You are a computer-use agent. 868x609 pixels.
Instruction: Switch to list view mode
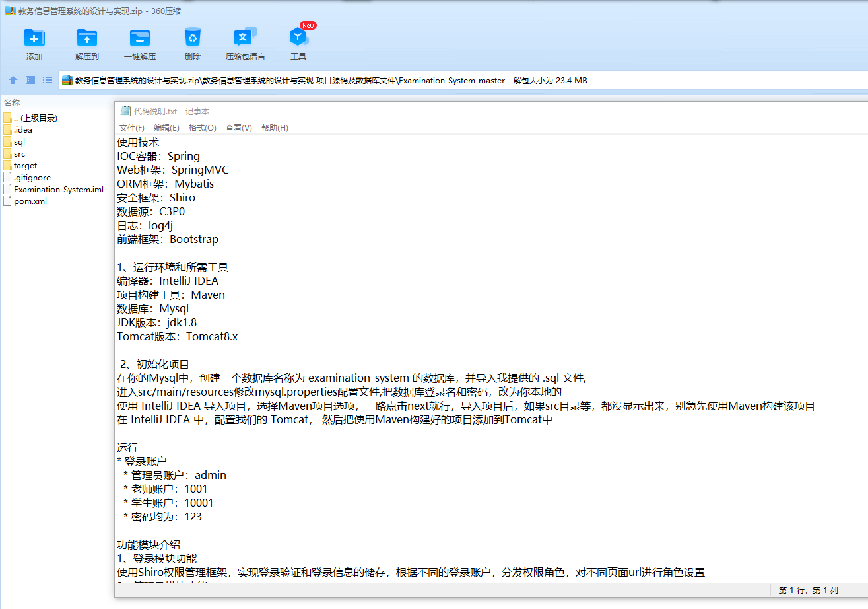[48, 80]
